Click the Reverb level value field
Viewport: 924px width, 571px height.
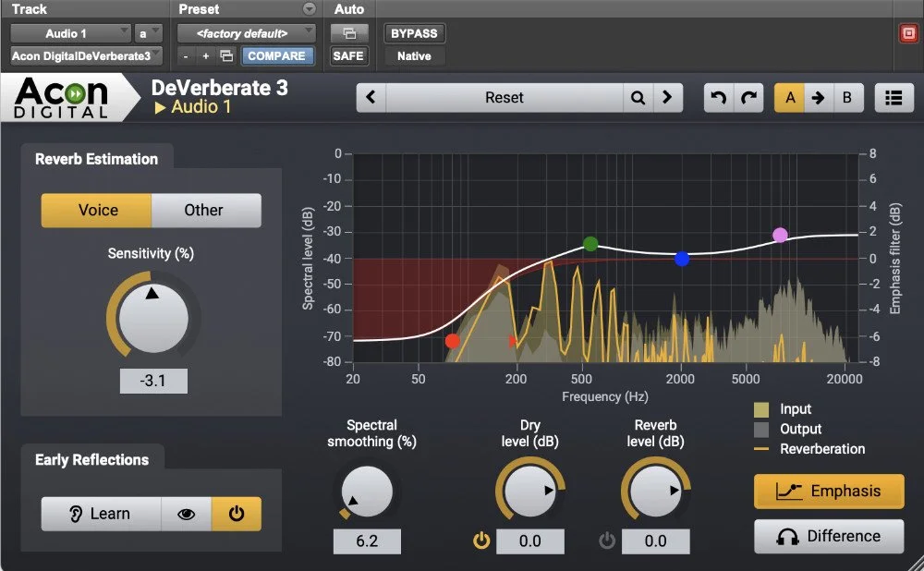pyautogui.click(x=655, y=541)
